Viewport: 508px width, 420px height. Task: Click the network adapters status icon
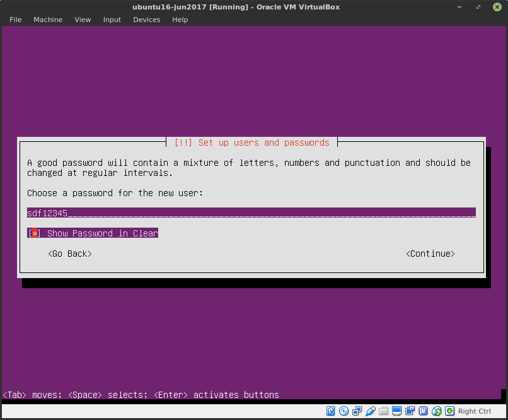pos(357,411)
